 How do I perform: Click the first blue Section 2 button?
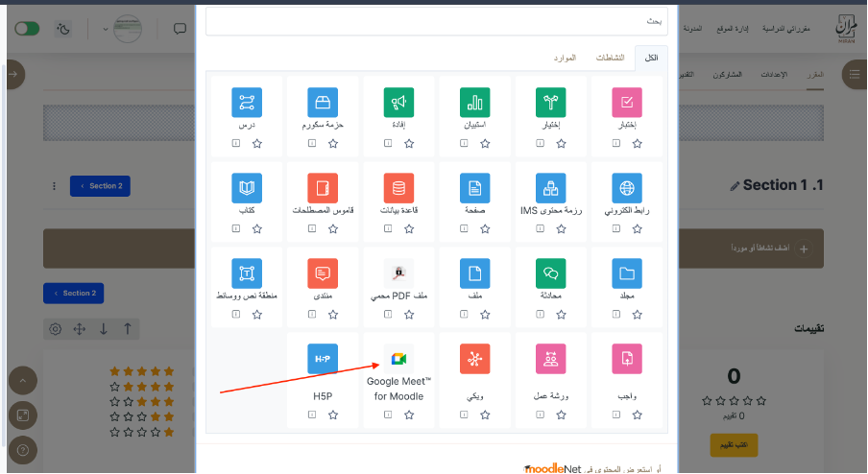[x=100, y=186]
